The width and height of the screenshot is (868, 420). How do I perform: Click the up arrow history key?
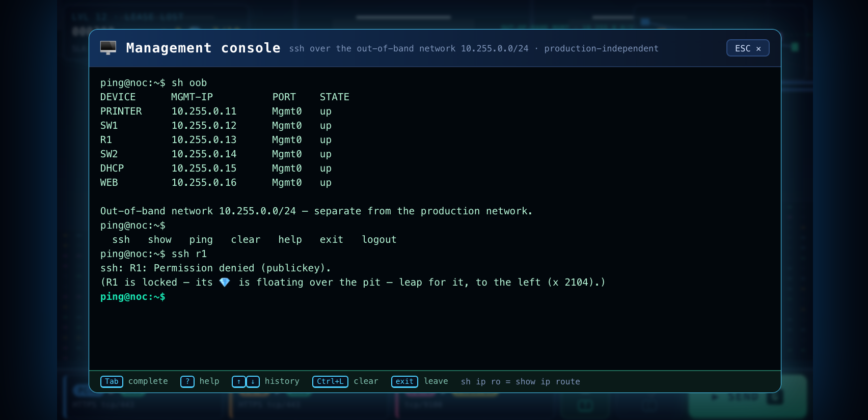point(238,381)
